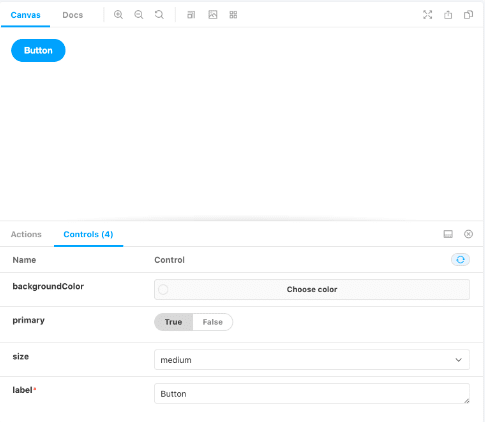
Task: Toggle the grid view icon
Action: point(233,15)
